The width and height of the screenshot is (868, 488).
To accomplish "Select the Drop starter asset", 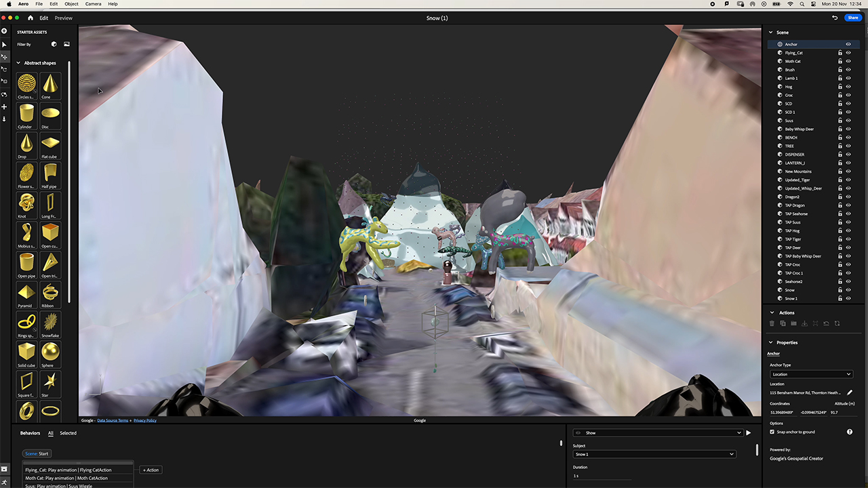I will pos(26,146).
